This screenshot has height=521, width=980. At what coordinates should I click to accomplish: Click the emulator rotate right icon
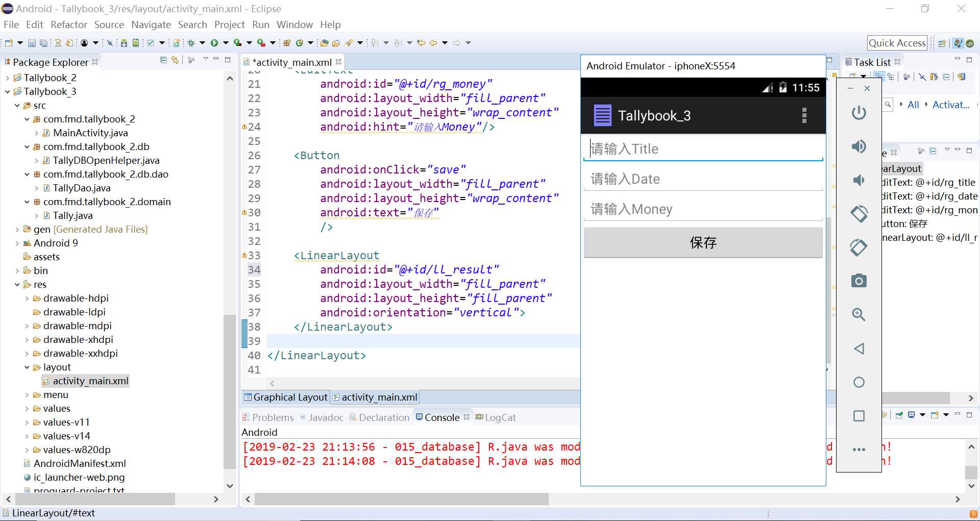click(859, 247)
